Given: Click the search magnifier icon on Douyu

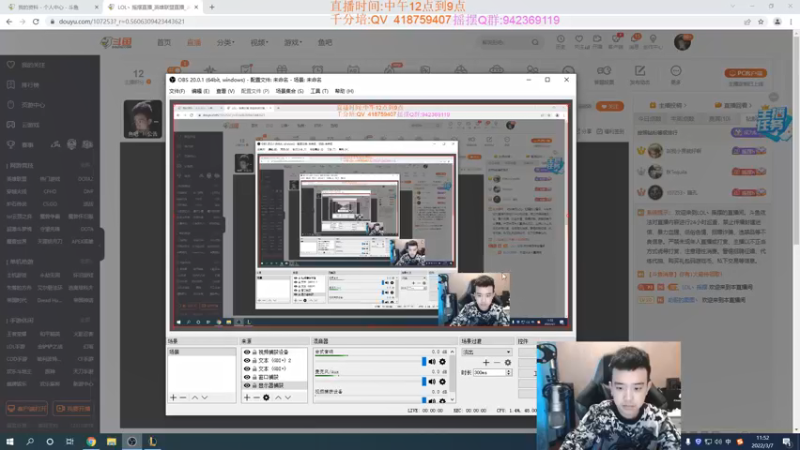Looking at the screenshot, I should [535, 42].
